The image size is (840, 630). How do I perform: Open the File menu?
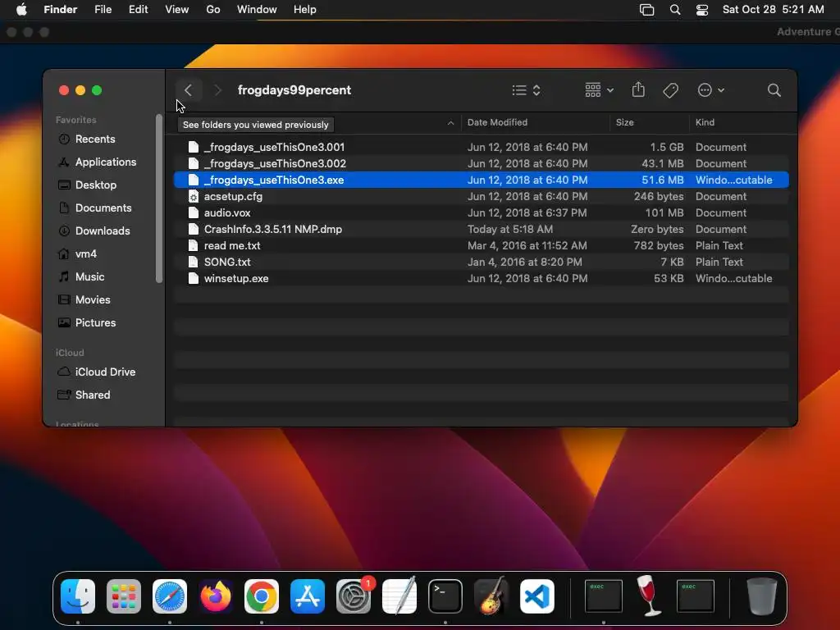point(103,10)
